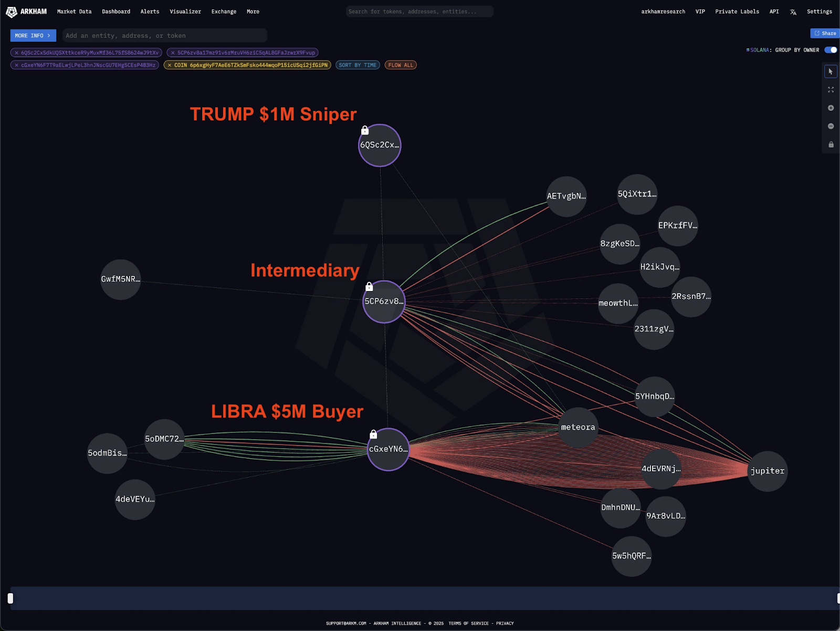
Task: Select the 5oDMC72 node
Action: click(x=164, y=439)
